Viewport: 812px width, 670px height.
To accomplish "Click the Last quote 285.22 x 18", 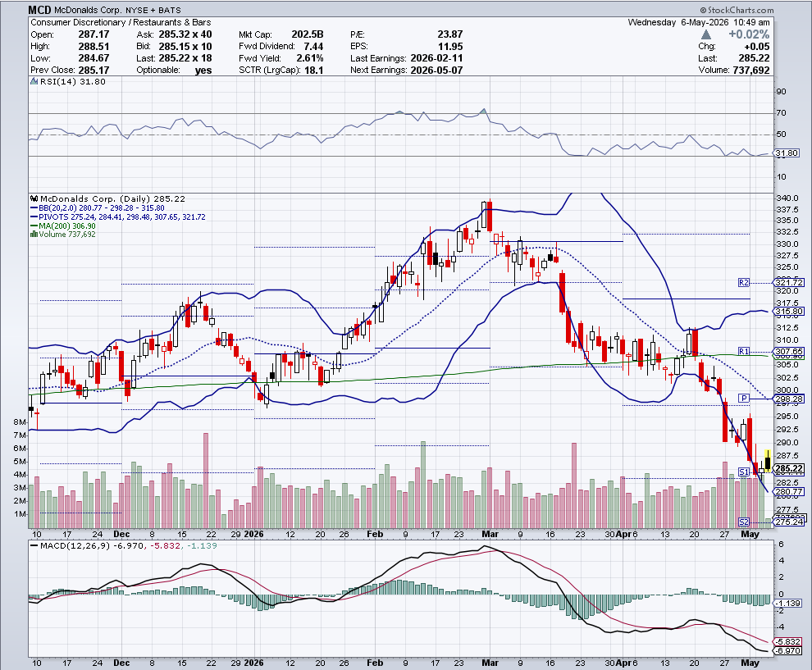I will click(x=185, y=58).
